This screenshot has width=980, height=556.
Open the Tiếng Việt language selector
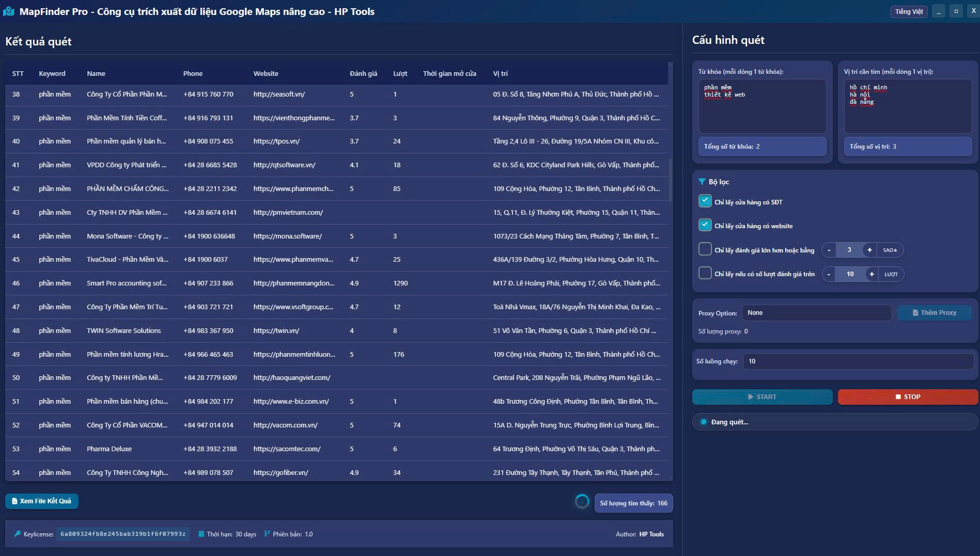(x=909, y=11)
